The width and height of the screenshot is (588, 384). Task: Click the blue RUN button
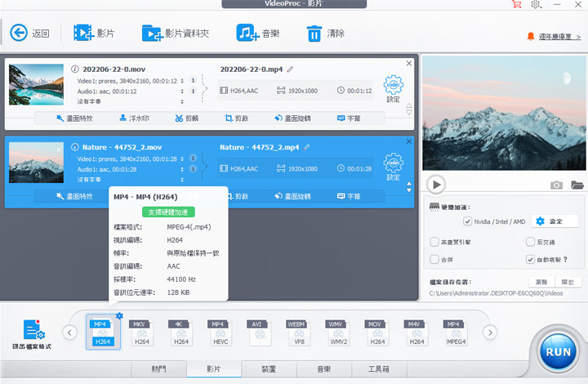558,352
